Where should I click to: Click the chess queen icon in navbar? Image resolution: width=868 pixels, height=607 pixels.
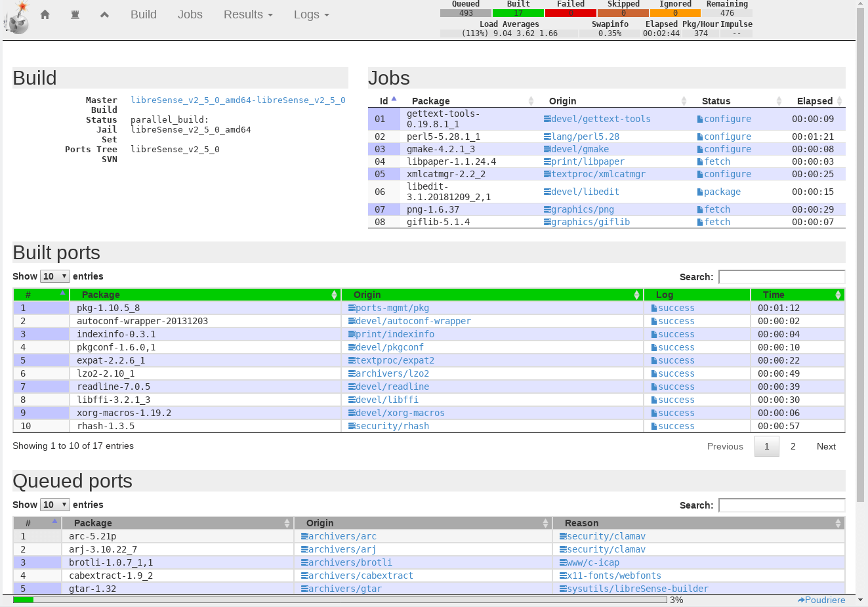(x=75, y=14)
